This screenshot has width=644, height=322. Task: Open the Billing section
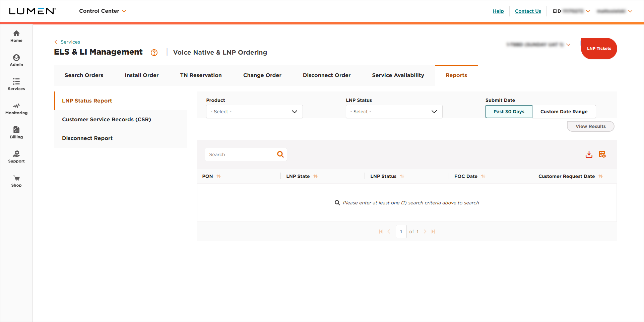coord(16,133)
